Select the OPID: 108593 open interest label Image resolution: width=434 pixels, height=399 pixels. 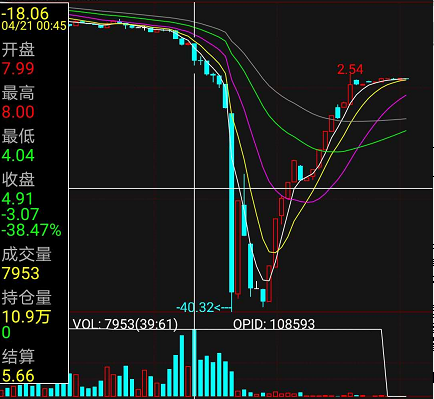coord(274,324)
